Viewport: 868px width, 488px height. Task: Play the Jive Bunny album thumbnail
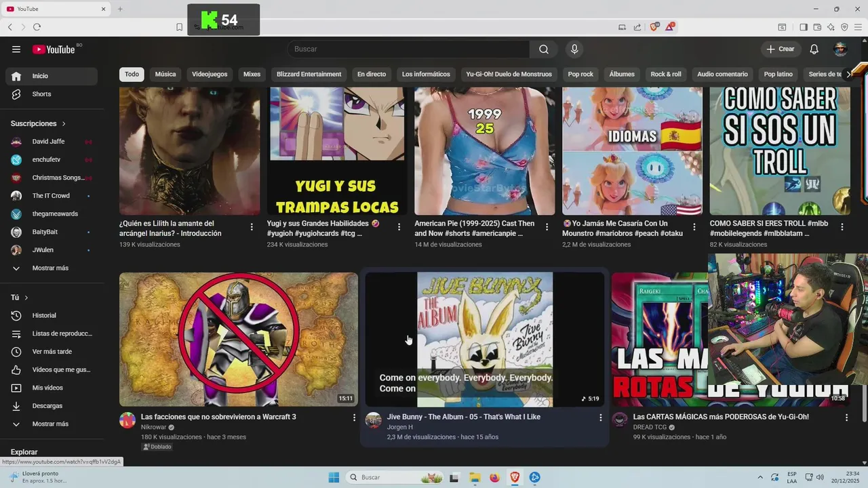pos(484,340)
